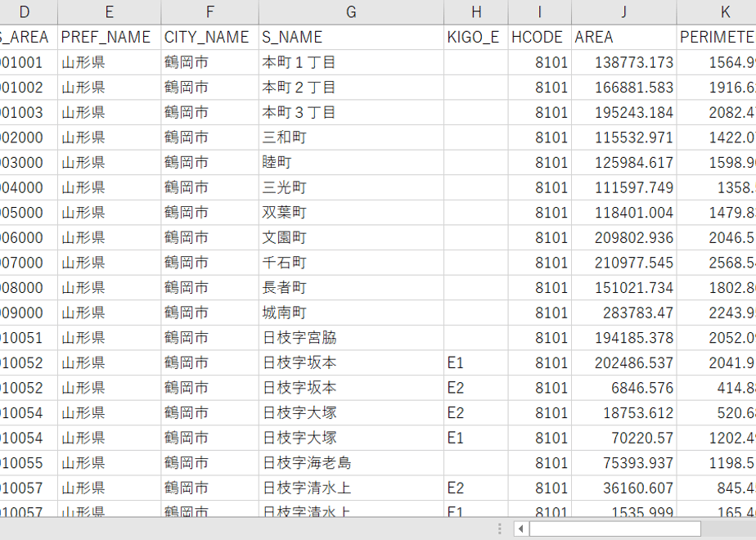Click the horizontal scrollbar thumb
This screenshot has width=756, height=540.
click(614, 529)
